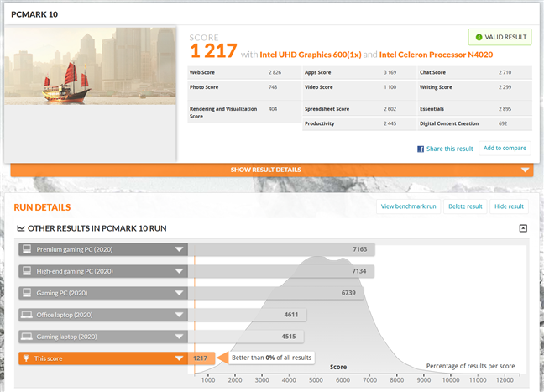Click the Essentials value 2 895
This screenshot has height=392, width=544.
click(x=505, y=109)
